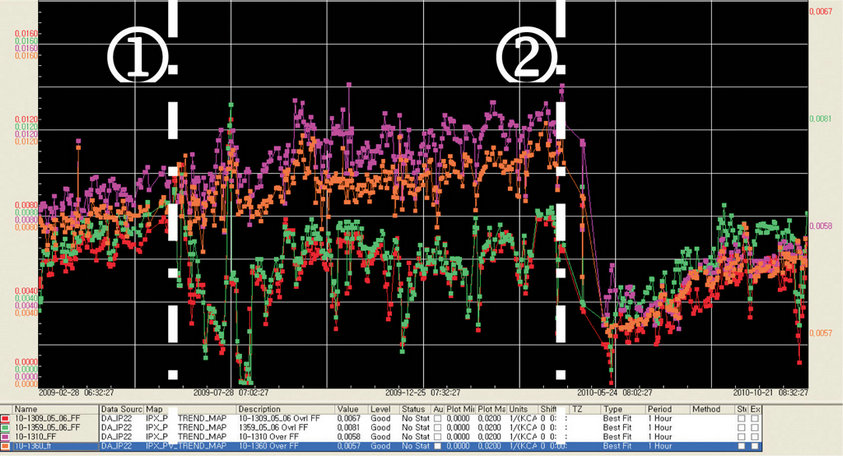Check the Ex box in the 10-1359_05_06_FF row

coord(755,428)
